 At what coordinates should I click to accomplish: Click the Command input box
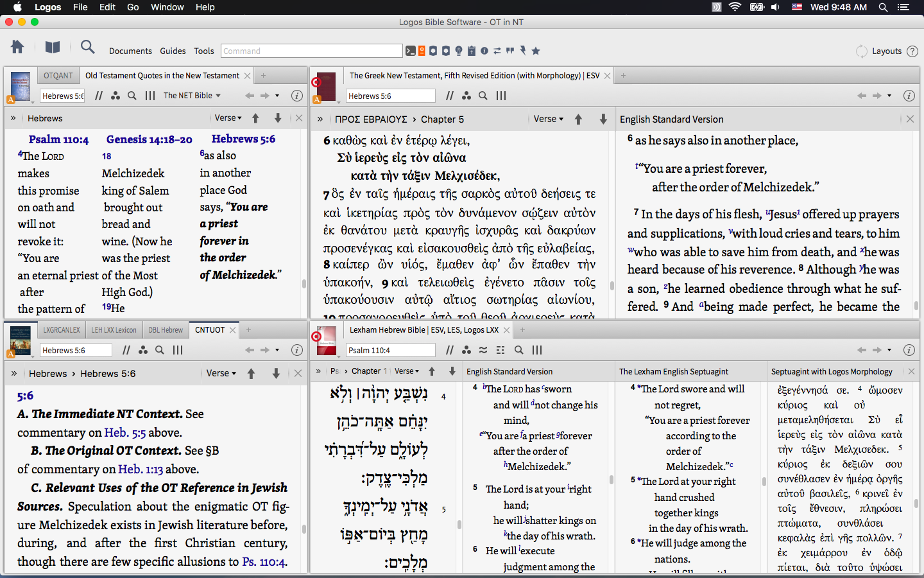click(312, 51)
